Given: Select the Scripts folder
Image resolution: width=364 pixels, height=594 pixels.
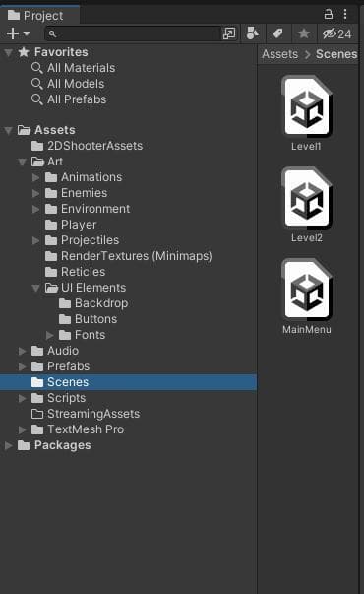Looking at the screenshot, I should coord(66,398).
